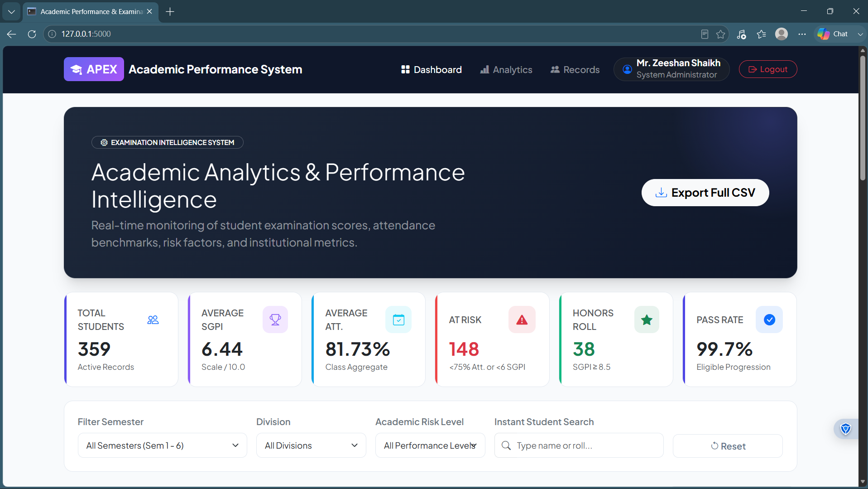The image size is (868, 489).
Task: Click the shield icon at right edge
Action: tap(845, 429)
